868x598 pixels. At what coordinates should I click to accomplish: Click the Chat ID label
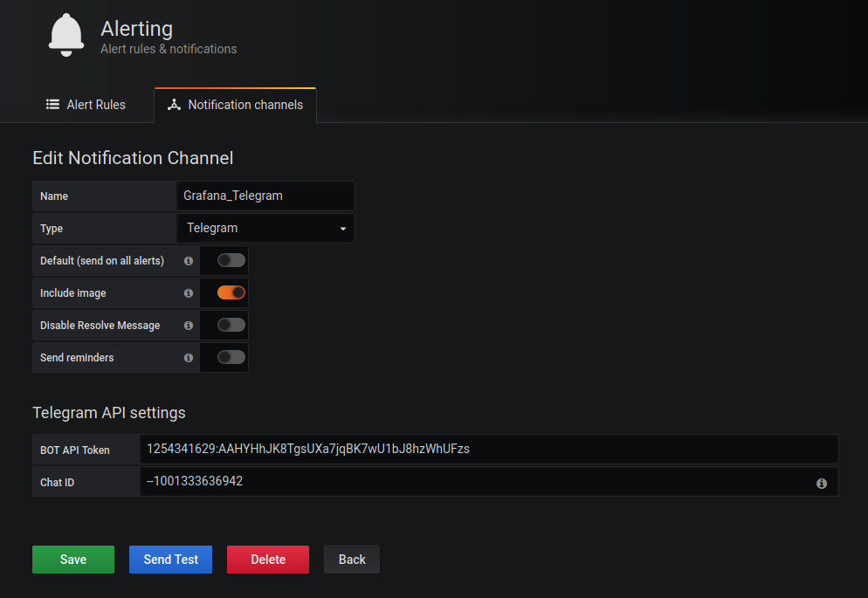tap(57, 483)
